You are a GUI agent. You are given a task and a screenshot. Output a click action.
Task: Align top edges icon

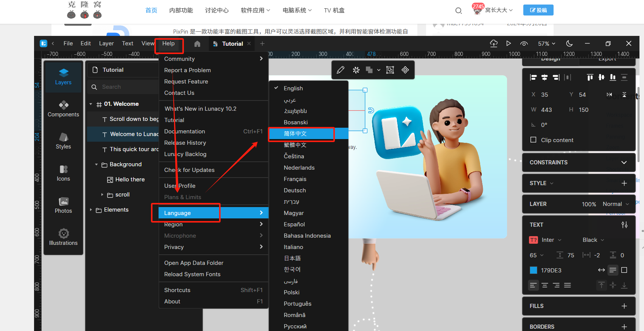click(x=590, y=77)
